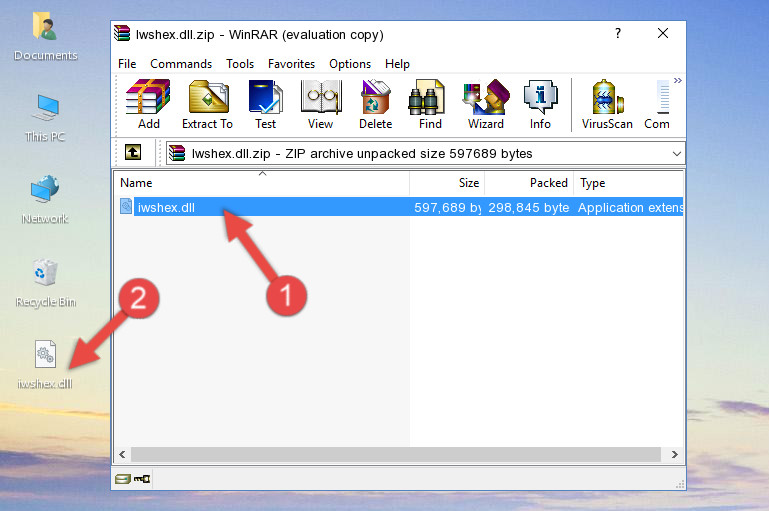
Task: Open the Options menu
Action: 350,64
